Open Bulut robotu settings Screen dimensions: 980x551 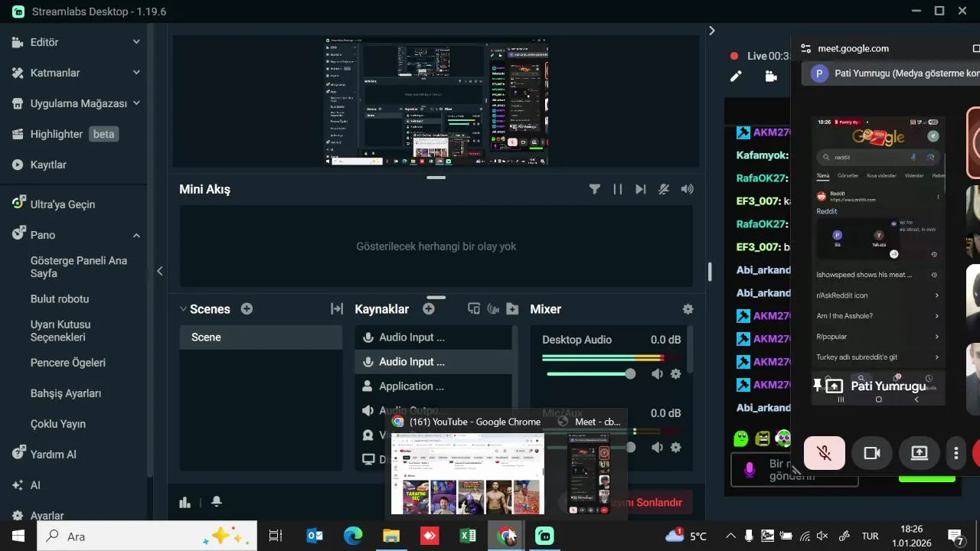[60, 298]
